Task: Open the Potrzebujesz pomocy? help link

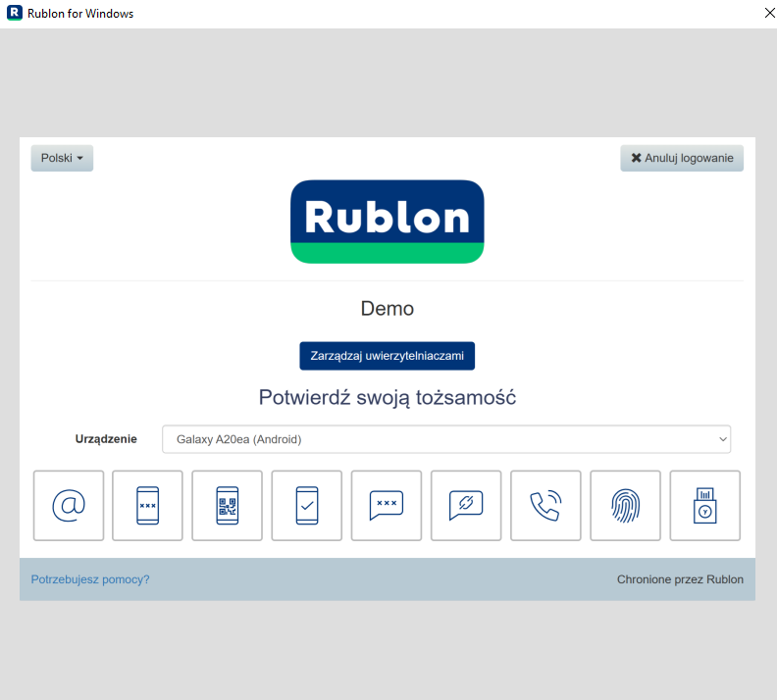Action: pyautogui.click(x=90, y=579)
